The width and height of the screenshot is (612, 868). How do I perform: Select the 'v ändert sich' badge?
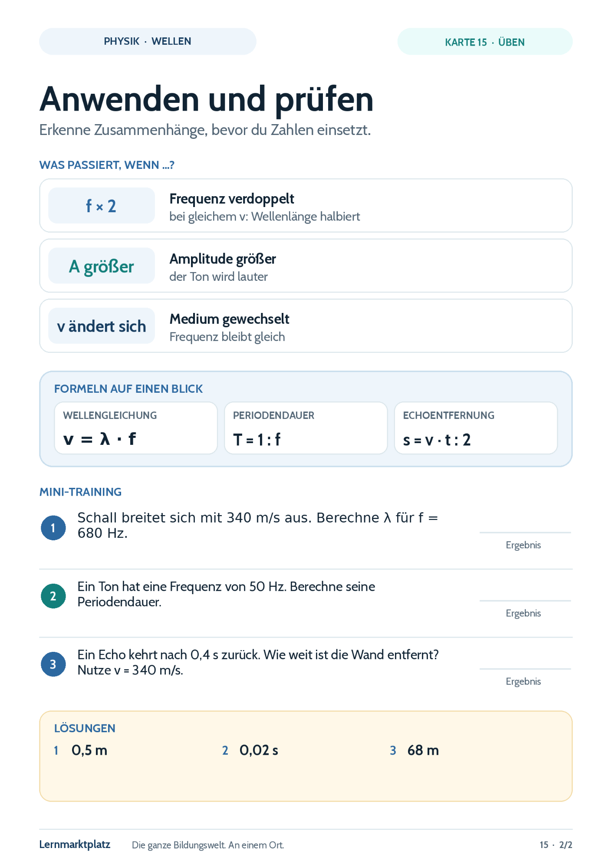coord(102,326)
